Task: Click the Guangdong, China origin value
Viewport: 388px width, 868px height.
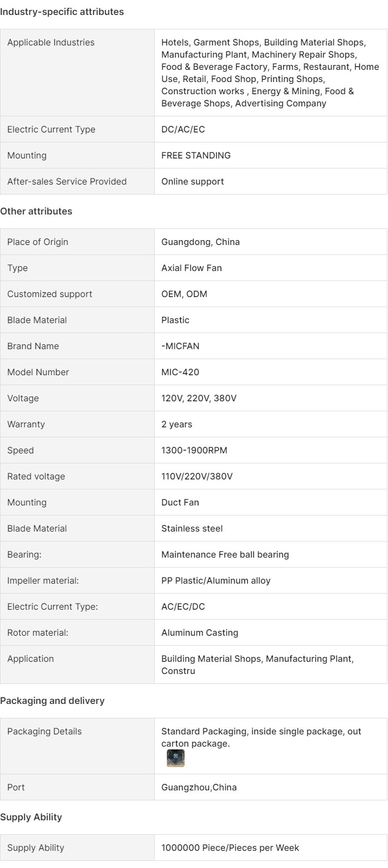Action: pos(201,242)
